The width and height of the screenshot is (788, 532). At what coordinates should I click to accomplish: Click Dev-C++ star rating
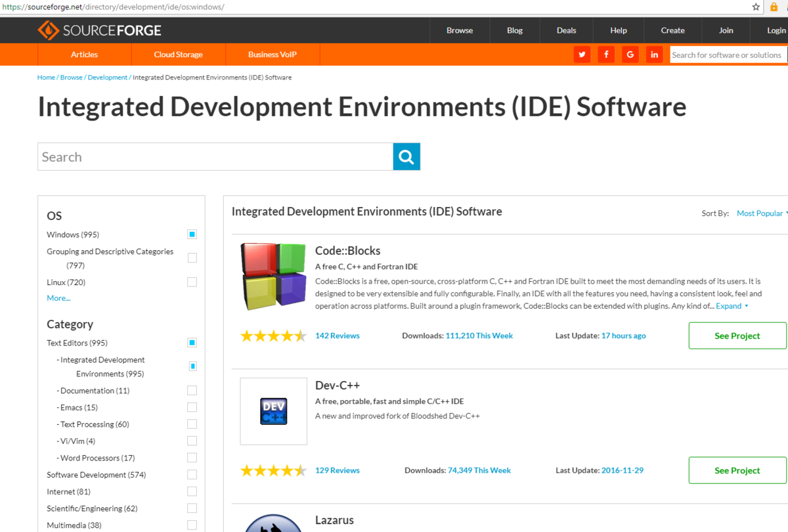[274, 470]
